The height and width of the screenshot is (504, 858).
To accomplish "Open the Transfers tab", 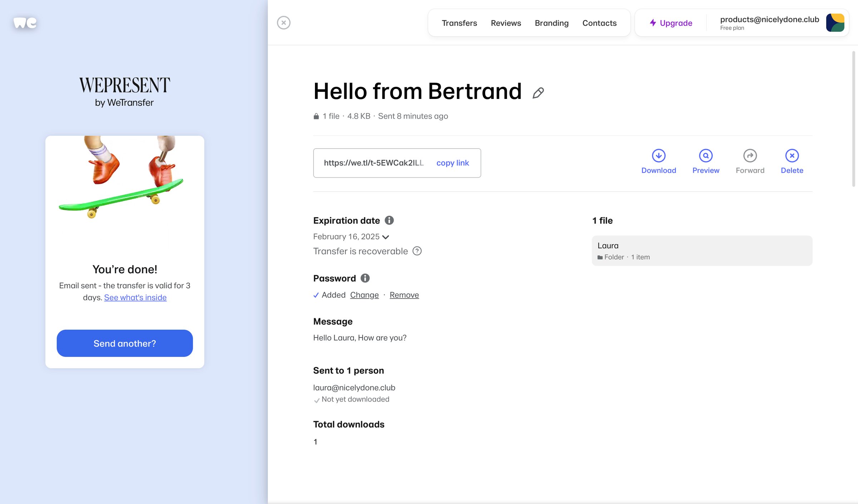I will coord(459,23).
